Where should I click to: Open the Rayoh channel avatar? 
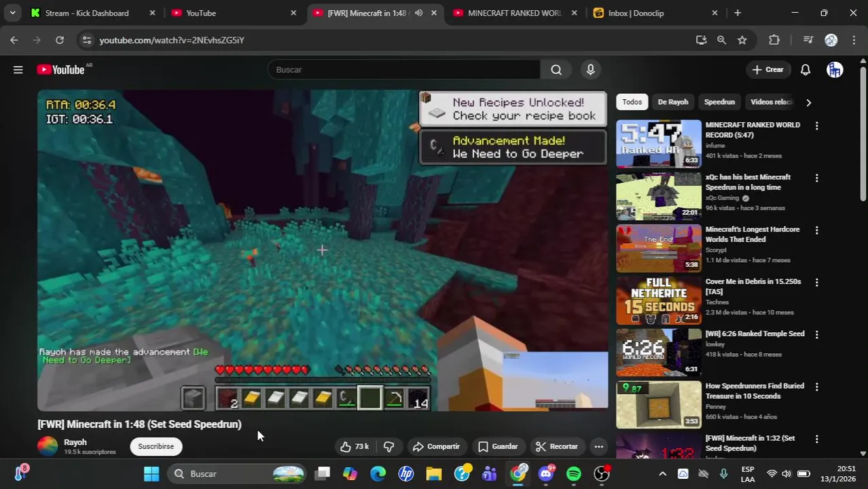tap(48, 446)
